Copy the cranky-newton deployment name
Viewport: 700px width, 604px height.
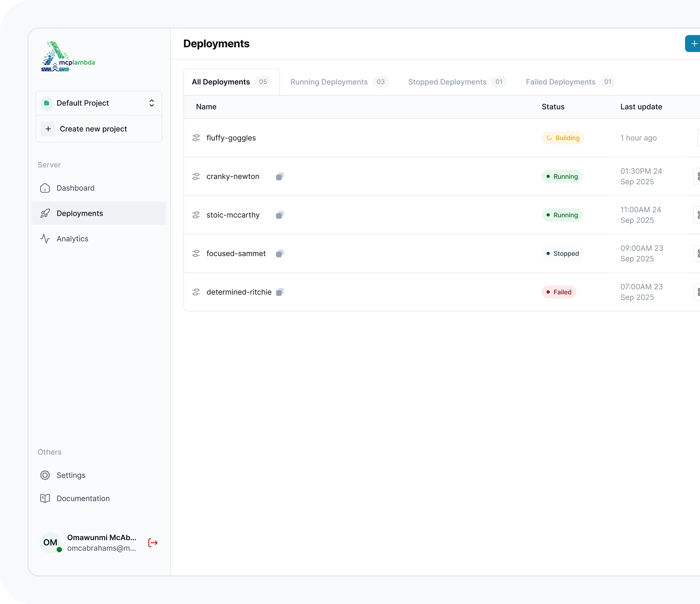pos(279,176)
